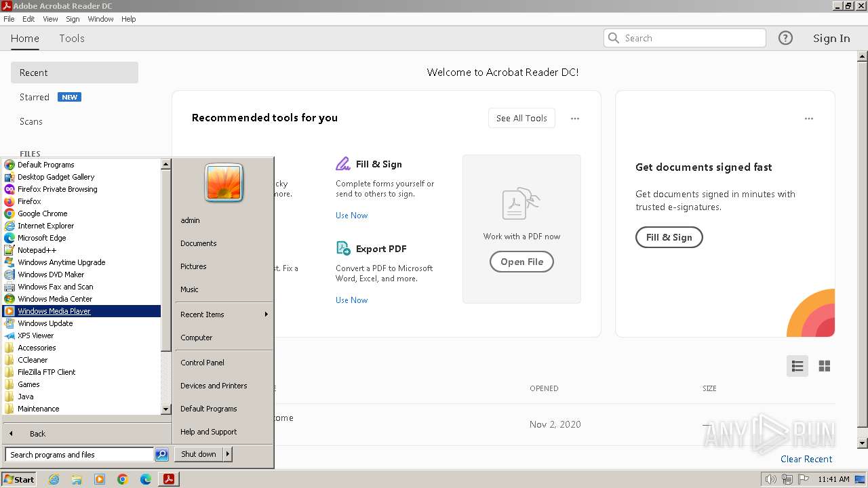Open the File menu
Image resolution: width=868 pixels, height=488 pixels.
point(9,19)
